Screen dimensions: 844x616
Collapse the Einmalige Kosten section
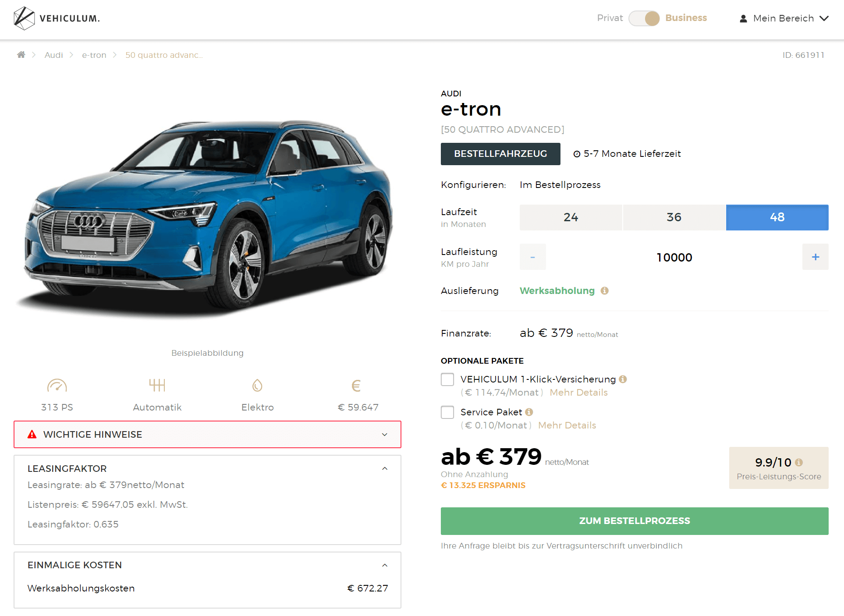(x=385, y=565)
